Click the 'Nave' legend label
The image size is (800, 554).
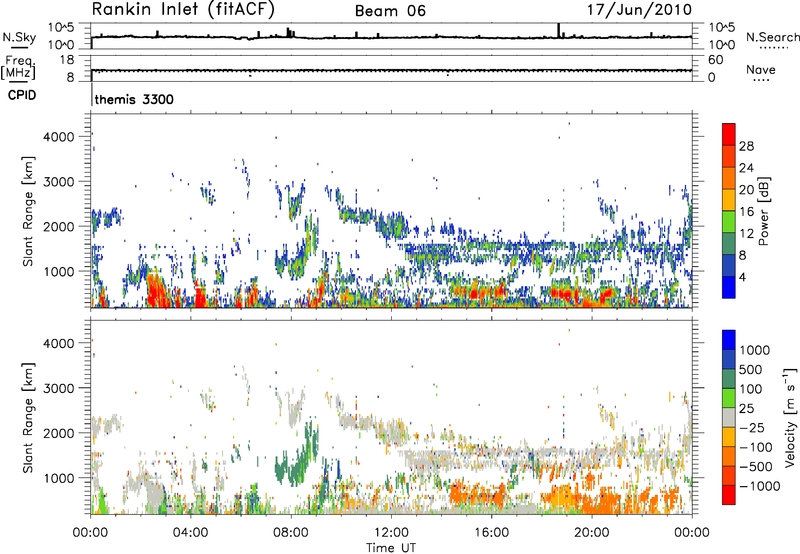[761, 69]
